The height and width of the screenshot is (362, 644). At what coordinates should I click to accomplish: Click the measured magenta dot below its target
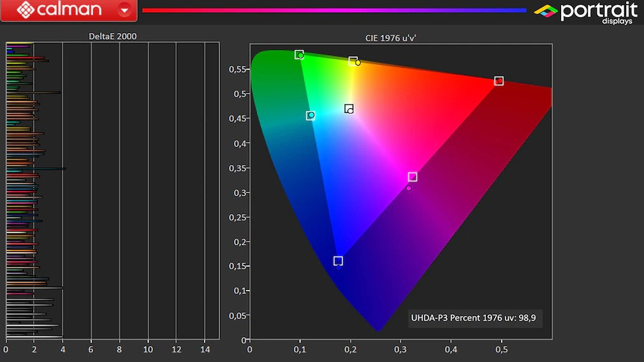(409, 188)
